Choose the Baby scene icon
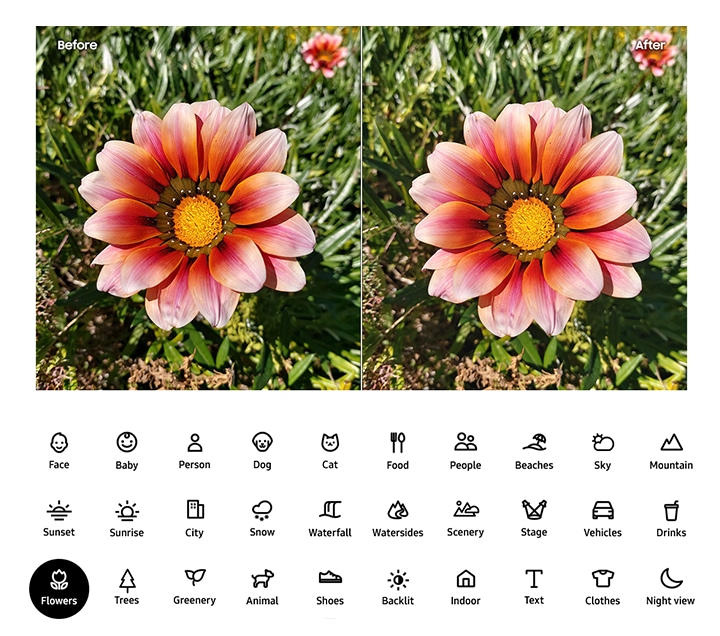This screenshot has height=636, width=720. [127, 442]
